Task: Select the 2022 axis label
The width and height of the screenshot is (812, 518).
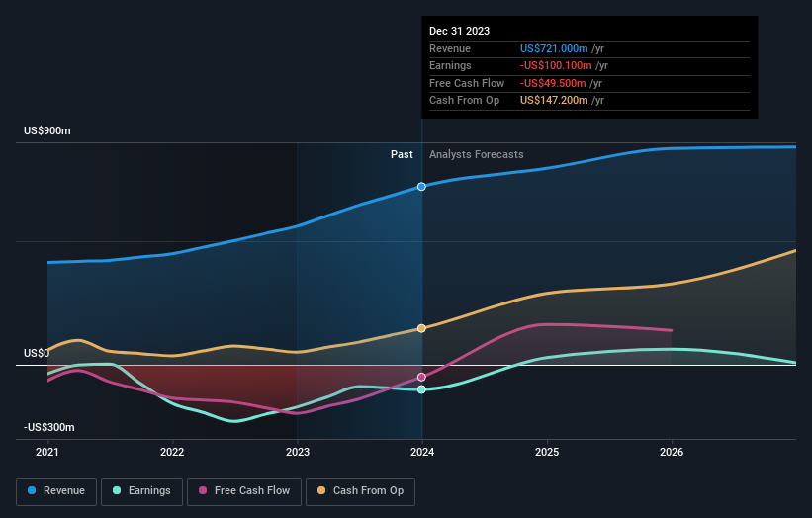Action: click(172, 452)
